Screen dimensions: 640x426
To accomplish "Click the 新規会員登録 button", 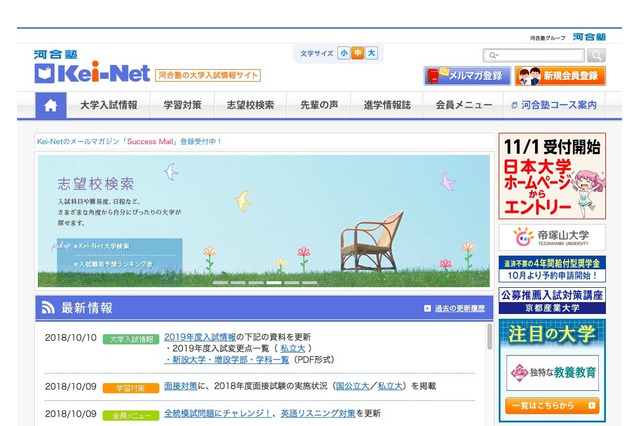I will (560, 76).
